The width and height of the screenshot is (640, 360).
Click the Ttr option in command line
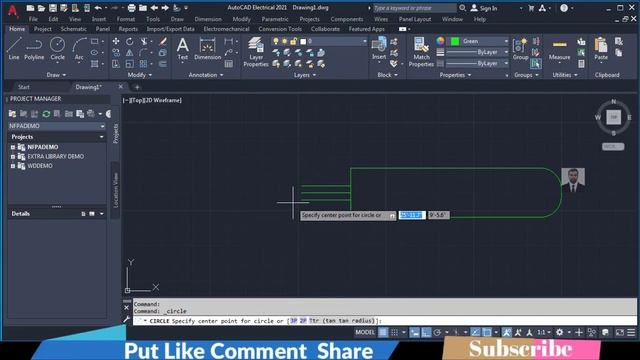342,321
